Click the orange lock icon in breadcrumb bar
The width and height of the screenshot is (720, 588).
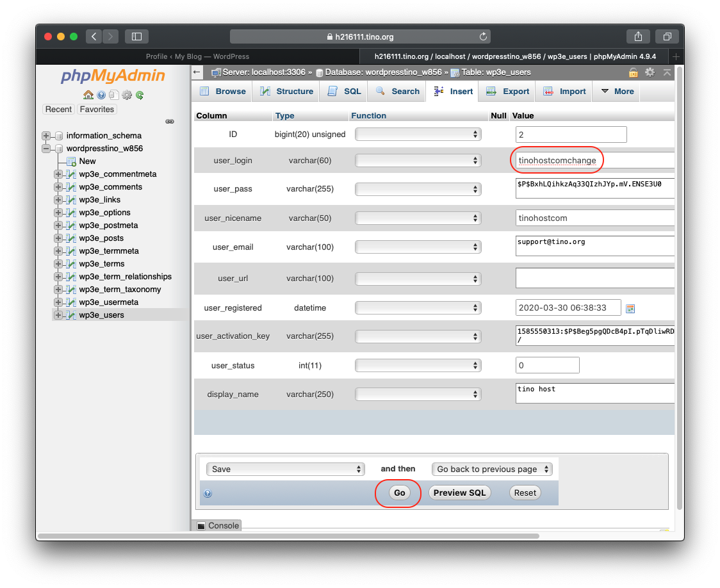(x=633, y=72)
